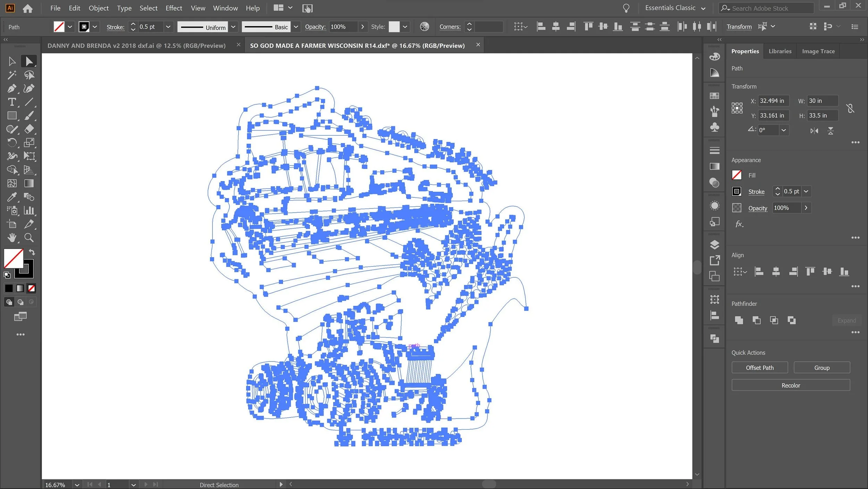Open the Effect menu
868x489 pixels.
[174, 8]
